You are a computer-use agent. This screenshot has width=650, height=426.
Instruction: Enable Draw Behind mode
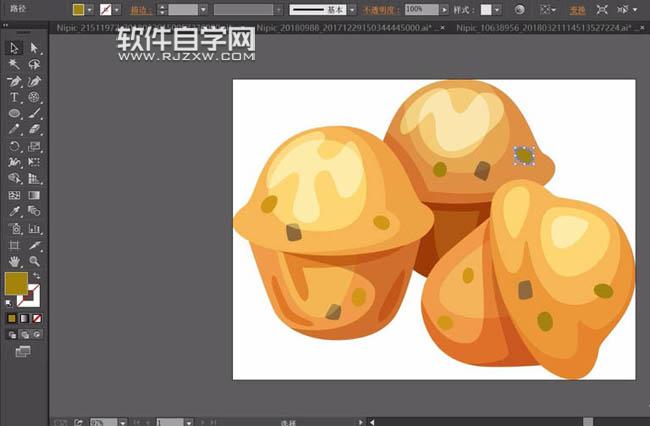pos(24,334)
